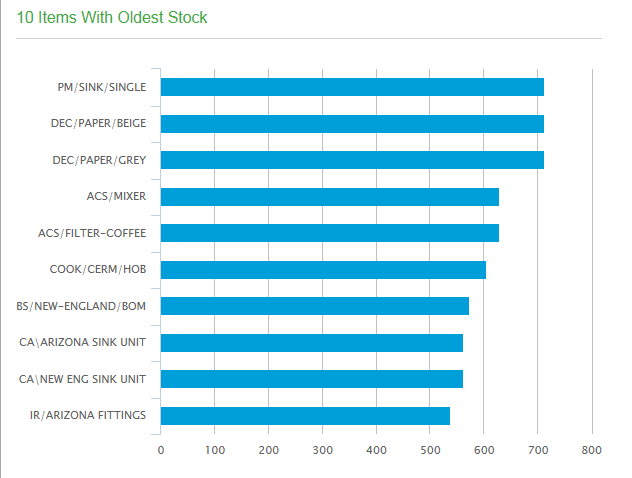Select the CA\NEW ENG SINK UNIT bar
The image size is (632, 478).
pos(312,379)
